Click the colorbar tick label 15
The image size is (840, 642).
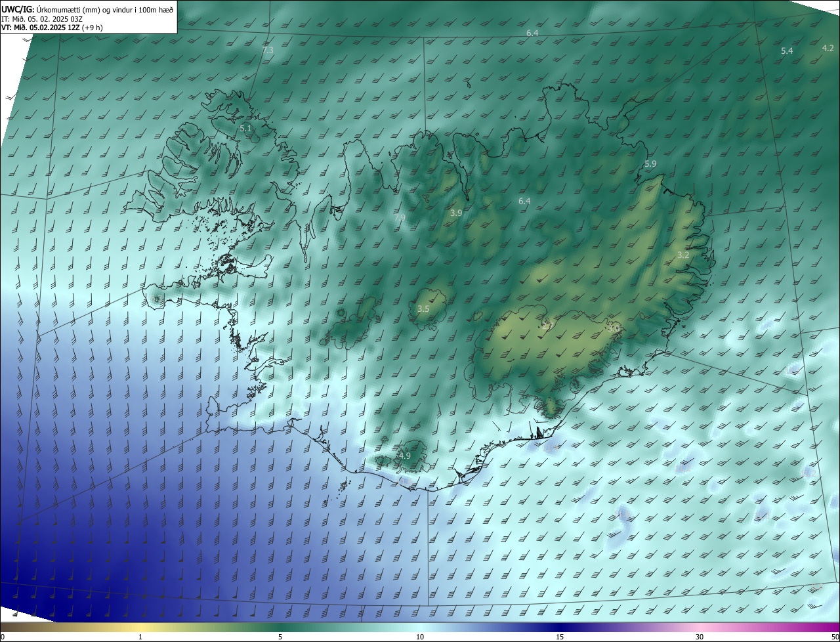click(x=560, y=637)
